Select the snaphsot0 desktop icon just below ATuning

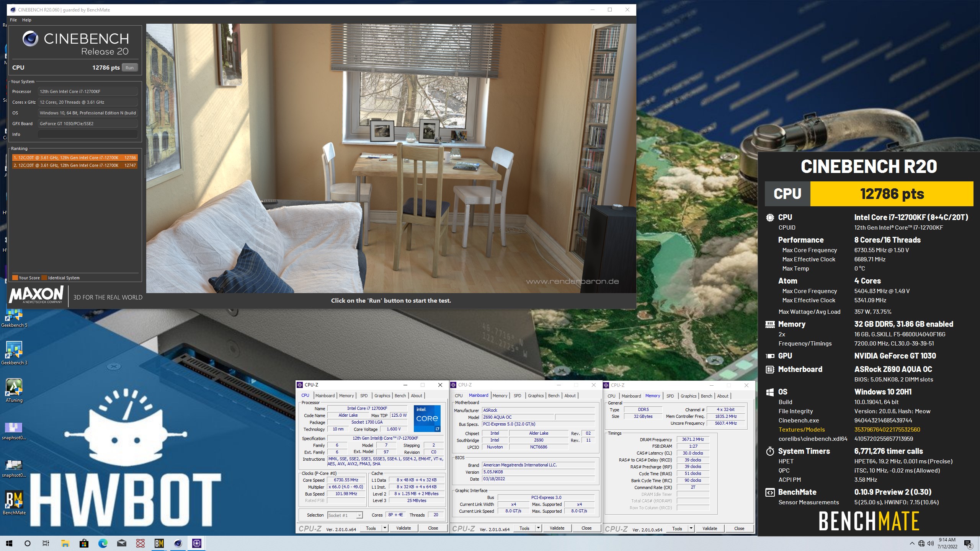(x=14, y=430)
